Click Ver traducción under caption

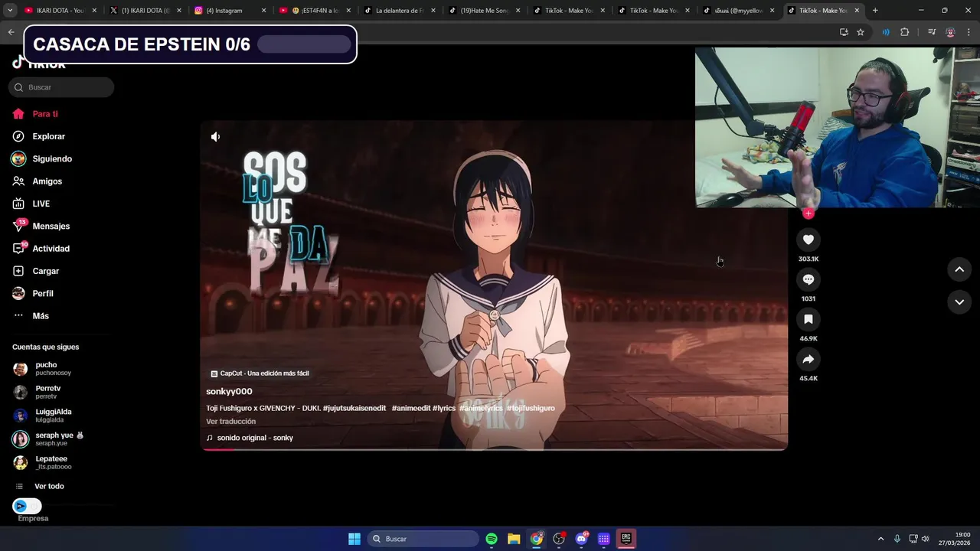(x=230, y=422)
